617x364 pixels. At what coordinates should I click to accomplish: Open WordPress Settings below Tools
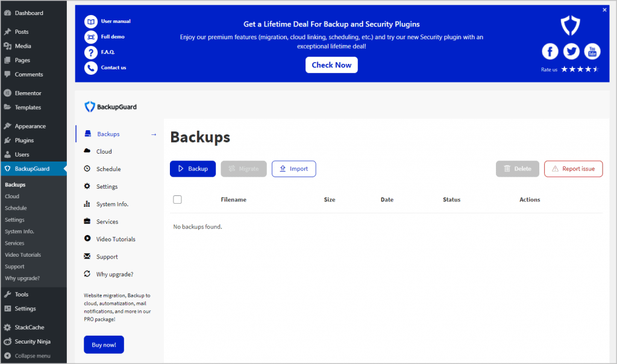coord(34,309)
